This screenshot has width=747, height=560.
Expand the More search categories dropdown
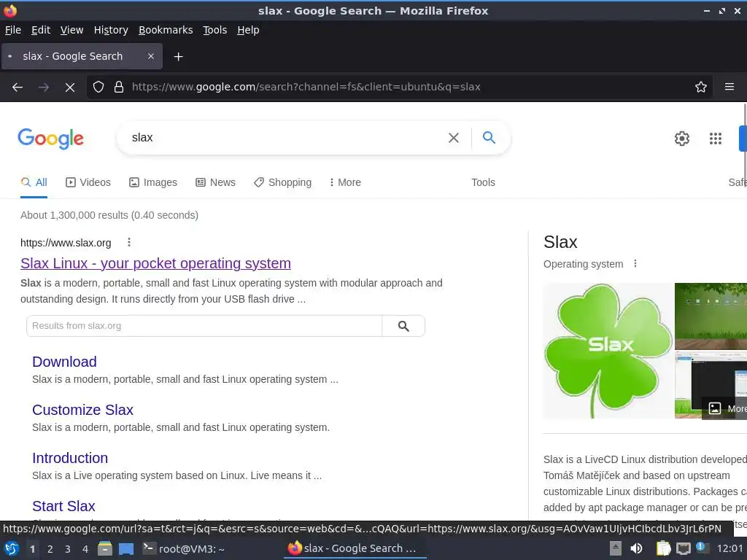coord(345,182)
